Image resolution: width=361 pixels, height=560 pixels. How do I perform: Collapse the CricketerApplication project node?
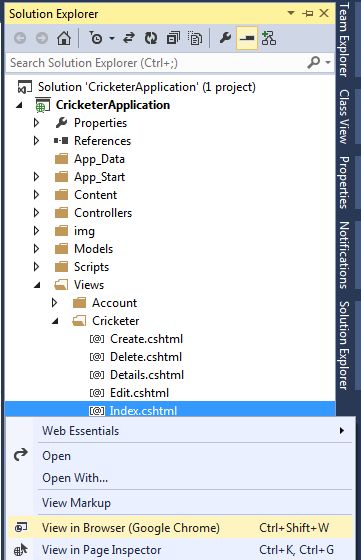(19, 105)
